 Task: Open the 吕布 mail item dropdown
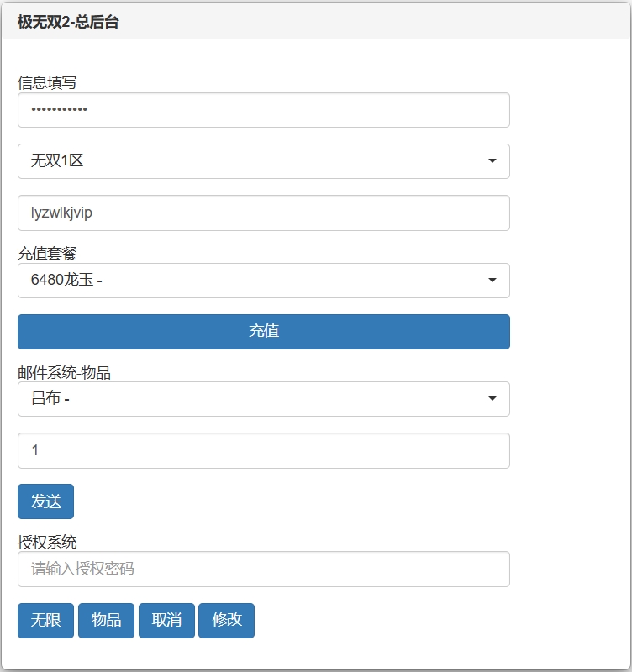tap(263, 399)
